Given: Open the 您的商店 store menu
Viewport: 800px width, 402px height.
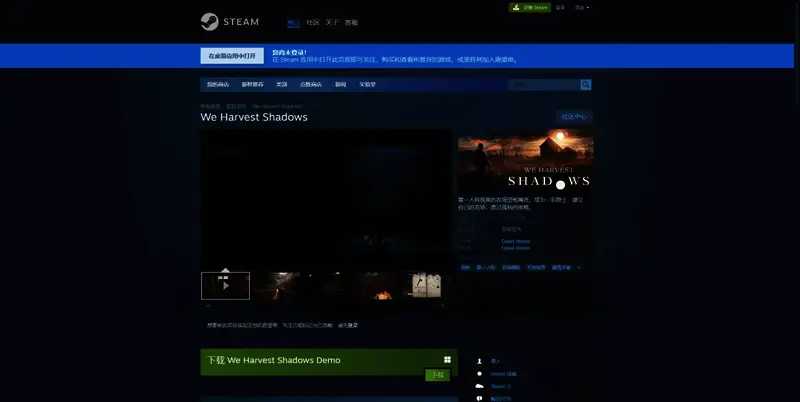Looking at the screenshot, I should coord(217,85).
